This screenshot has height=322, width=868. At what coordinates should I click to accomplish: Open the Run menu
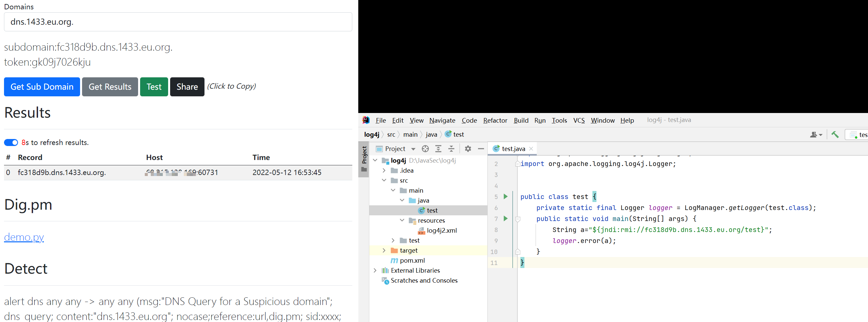coord(540,120)
